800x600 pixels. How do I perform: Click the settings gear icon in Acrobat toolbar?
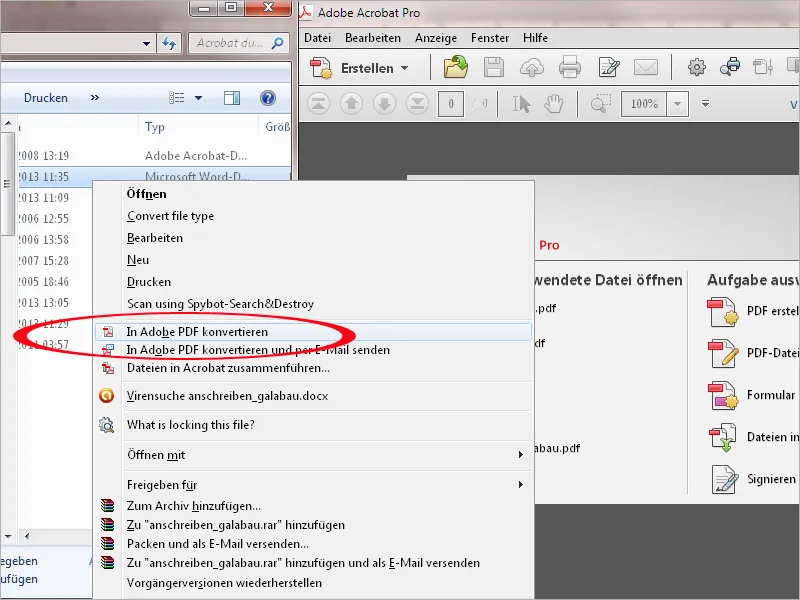(696, 67)
